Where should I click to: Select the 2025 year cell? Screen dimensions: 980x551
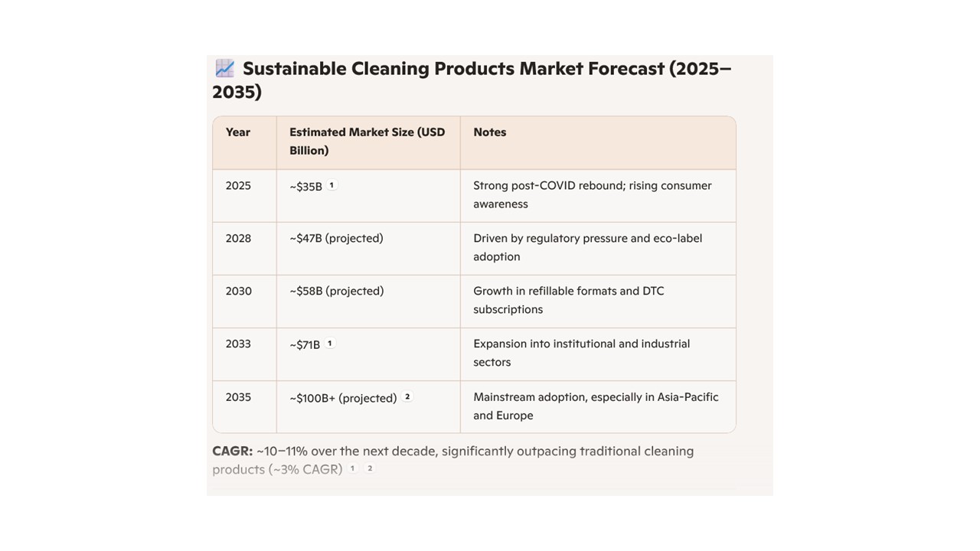click(238, 186)
